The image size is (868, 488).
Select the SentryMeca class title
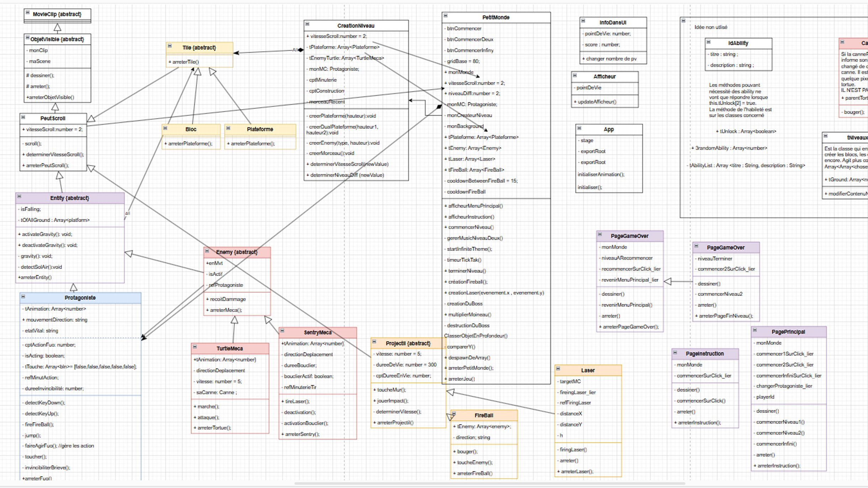(318, 332)
